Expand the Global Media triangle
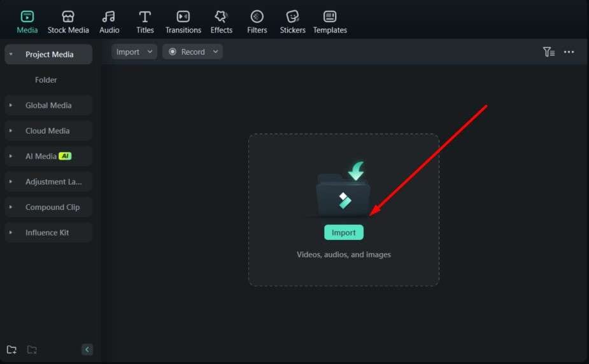This screenshot has height=364, width=589. coord(11,106)
